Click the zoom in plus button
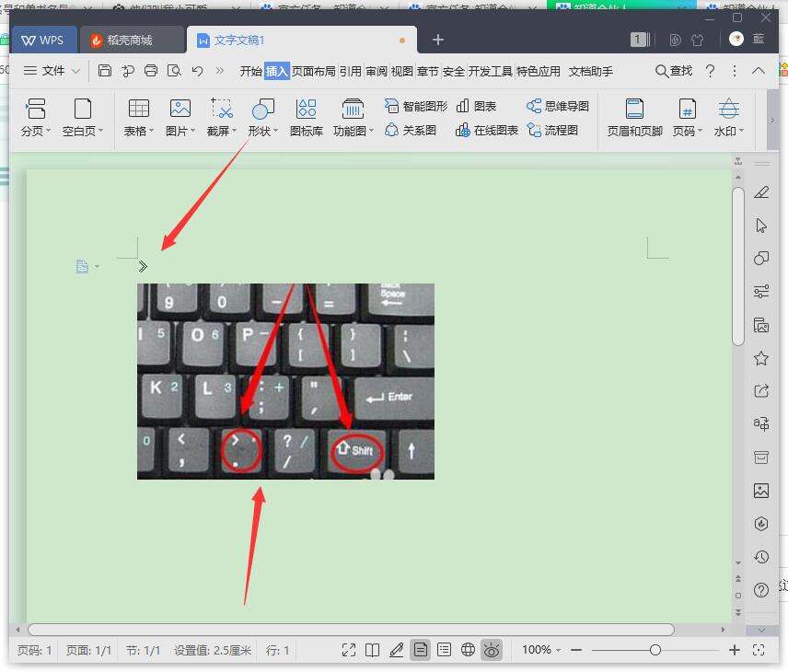 (x=735, y=650)
